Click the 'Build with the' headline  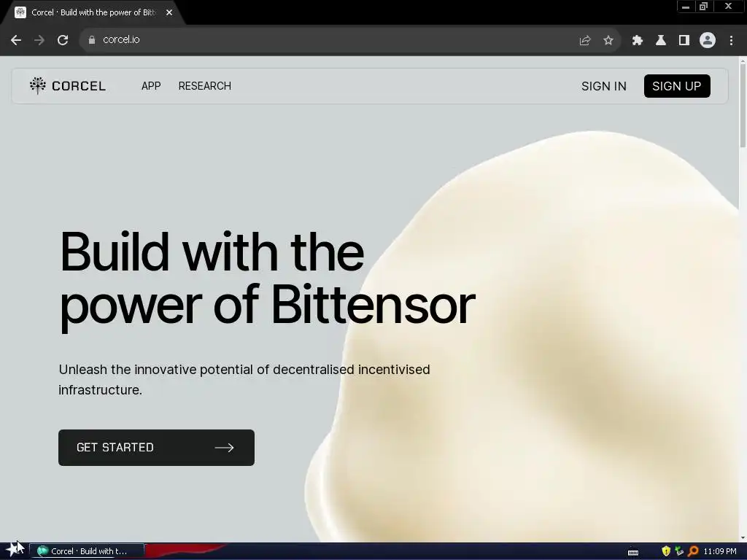pyautogui.click(x=212, y=252)
